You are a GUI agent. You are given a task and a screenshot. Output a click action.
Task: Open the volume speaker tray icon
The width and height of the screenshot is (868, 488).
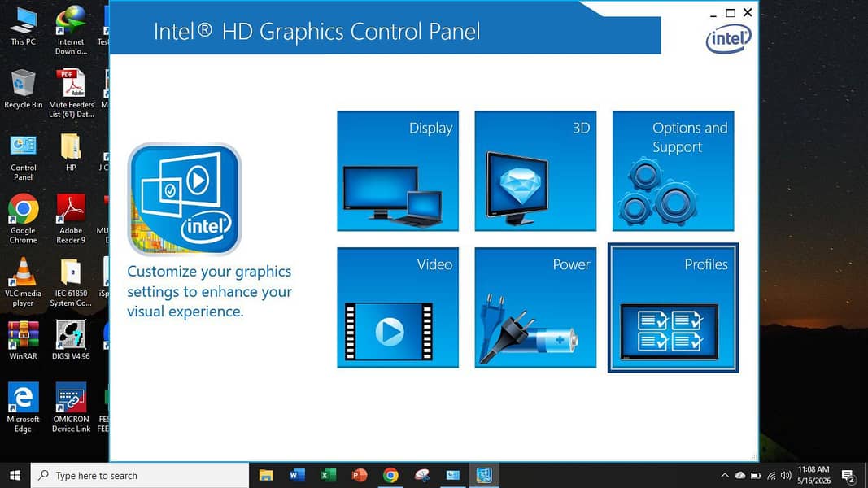(786, 475)
